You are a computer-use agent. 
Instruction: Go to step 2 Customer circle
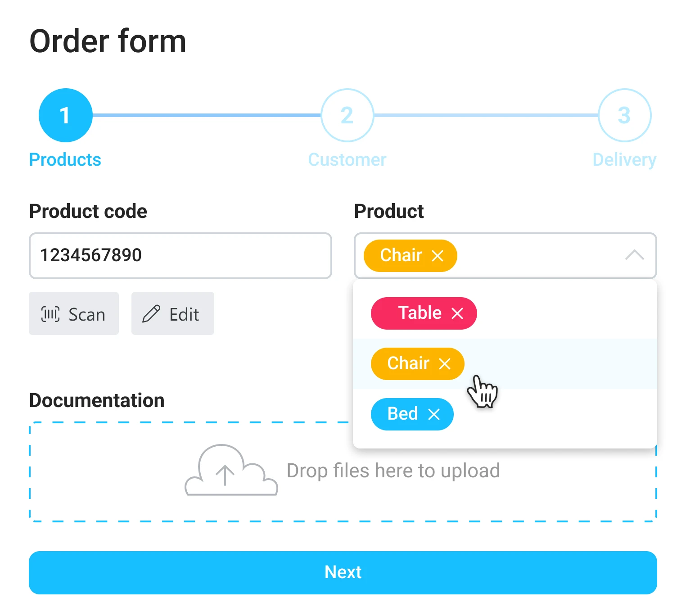[x=347, y=115]
